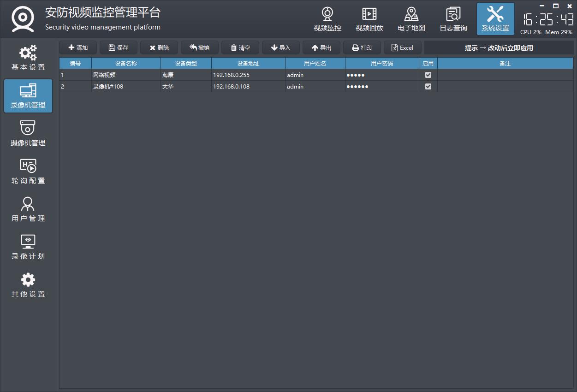Click the password field of 网络视频
Viewport: 577px width, 392px height.
click(381, 75)
